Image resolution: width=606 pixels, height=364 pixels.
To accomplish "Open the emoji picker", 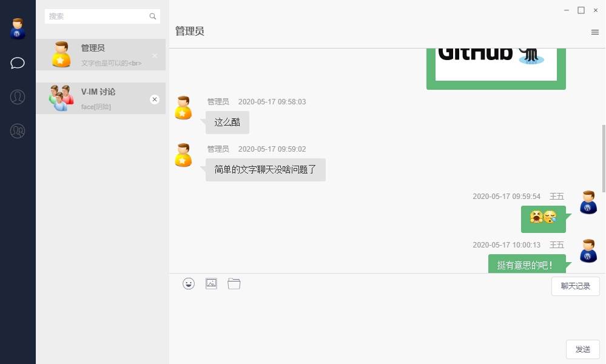I will click(188, 283).
